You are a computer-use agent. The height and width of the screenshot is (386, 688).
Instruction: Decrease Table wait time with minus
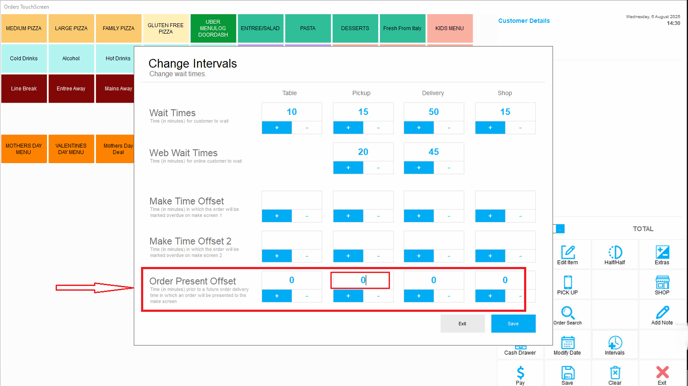pyautogui.click(x=307, y=128)
